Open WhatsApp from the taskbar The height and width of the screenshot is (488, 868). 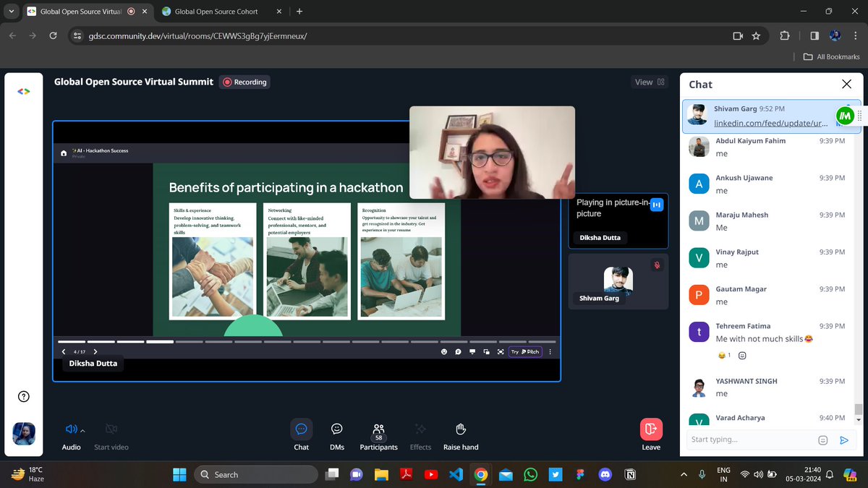[531, 474]
